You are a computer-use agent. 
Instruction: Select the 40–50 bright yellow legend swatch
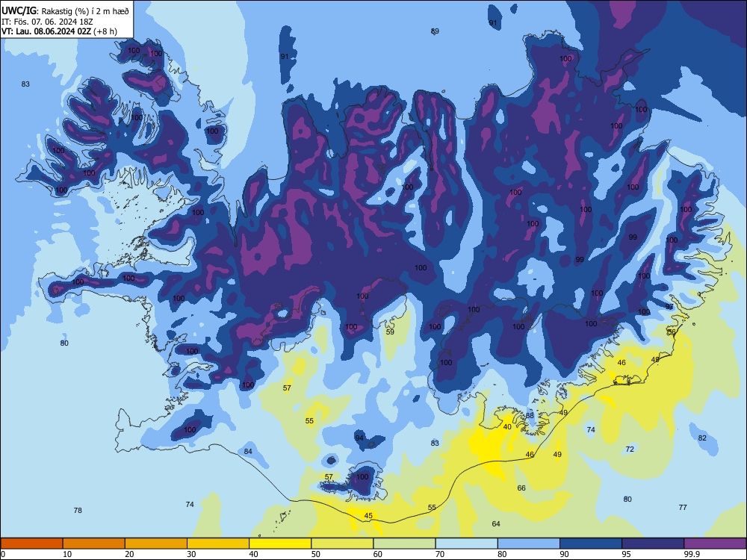click(x=280, y=544)
